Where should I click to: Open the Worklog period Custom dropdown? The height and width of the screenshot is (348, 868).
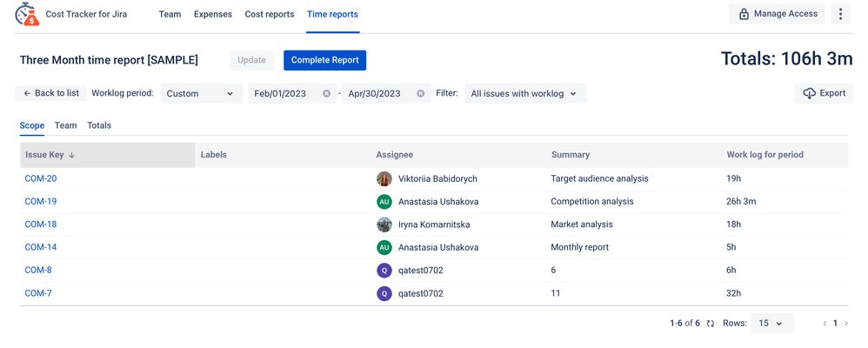[x=201, y=94]
